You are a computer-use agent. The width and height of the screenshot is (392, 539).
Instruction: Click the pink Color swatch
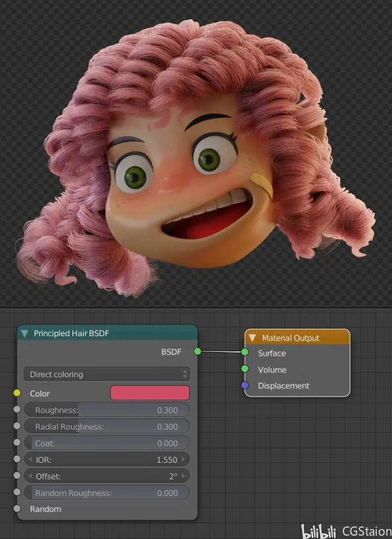pyautogui.click(x=150, y=393)
